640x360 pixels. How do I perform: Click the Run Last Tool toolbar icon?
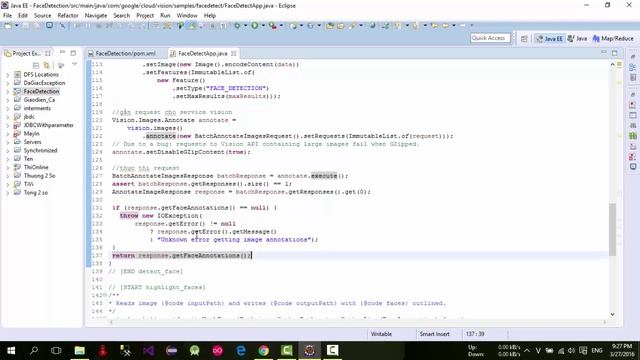pos(273,26)
